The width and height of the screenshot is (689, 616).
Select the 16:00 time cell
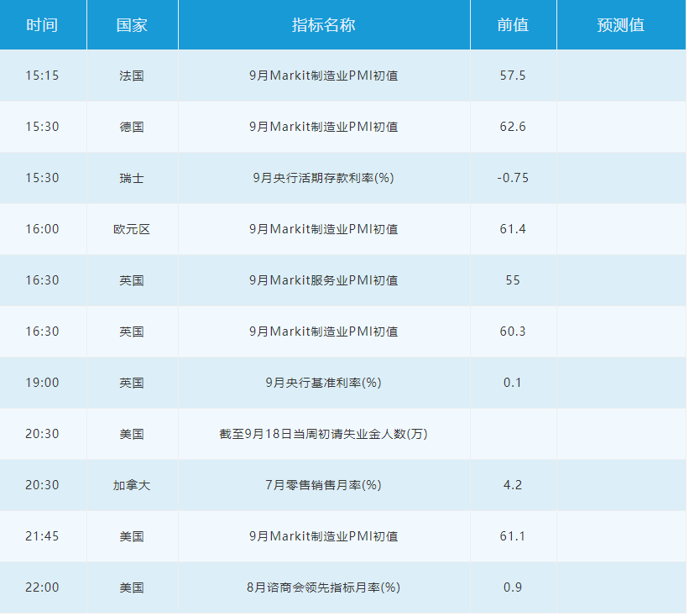pyautogui.click(x=42, y=229)
